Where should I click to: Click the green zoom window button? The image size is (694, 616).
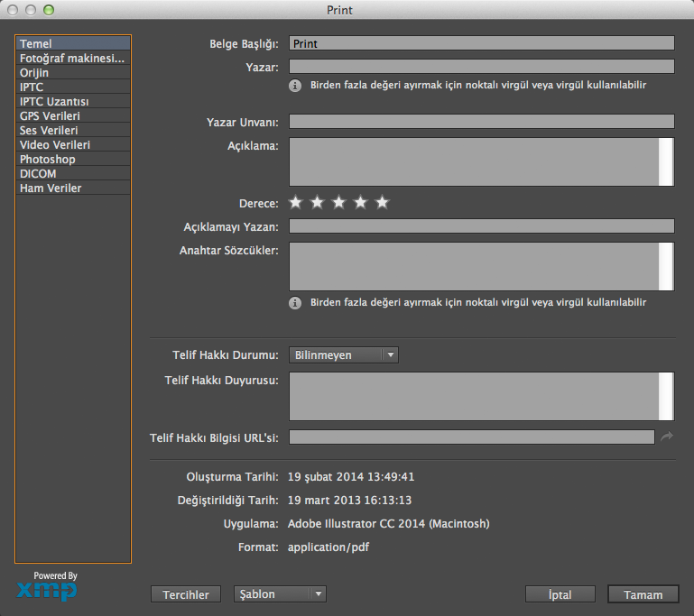pyautogui.click(x=49, y=10)
